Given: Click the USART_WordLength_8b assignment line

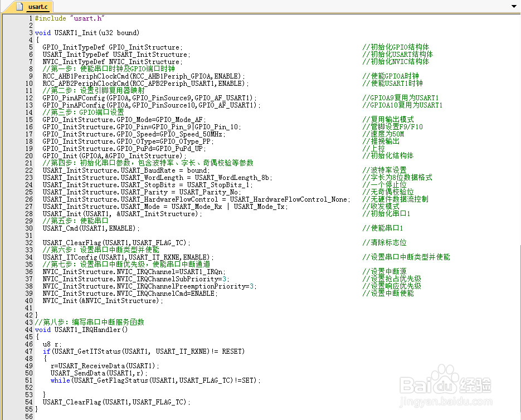Looking at the screenshot, I should [158, 178].
